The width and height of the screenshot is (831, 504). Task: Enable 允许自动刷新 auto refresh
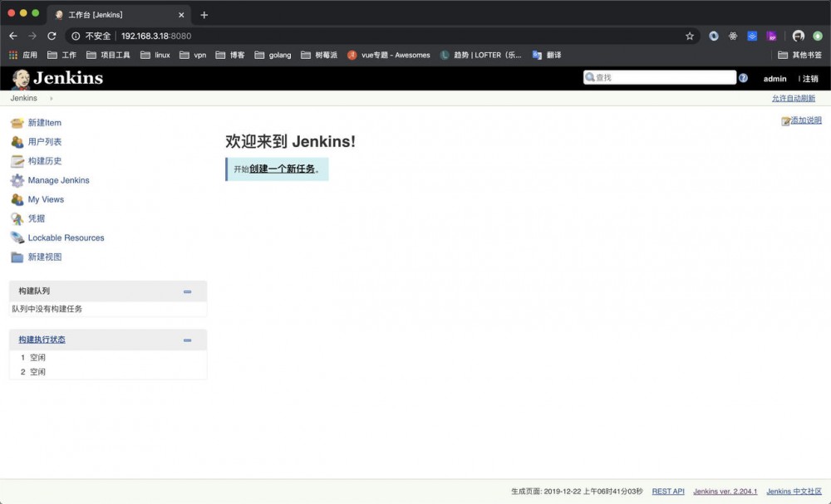(x=794, y=98)
